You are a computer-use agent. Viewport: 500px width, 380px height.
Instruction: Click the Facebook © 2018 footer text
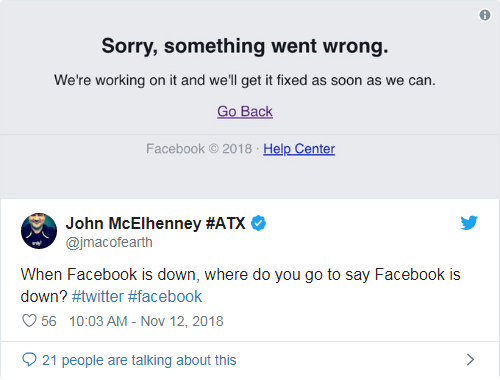[199, 149]
